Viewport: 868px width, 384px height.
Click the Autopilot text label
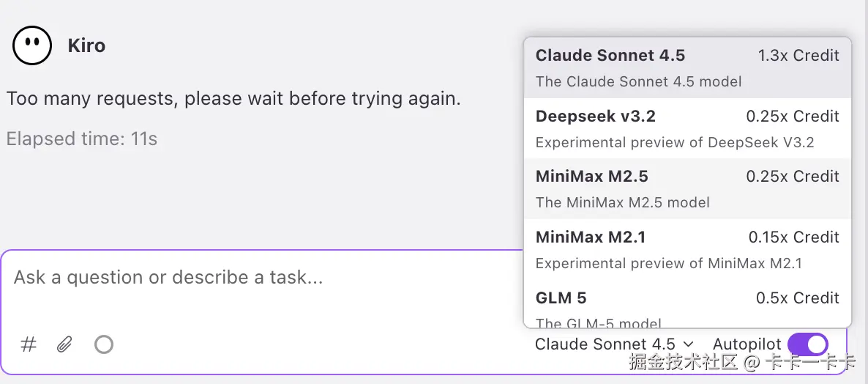747,344
